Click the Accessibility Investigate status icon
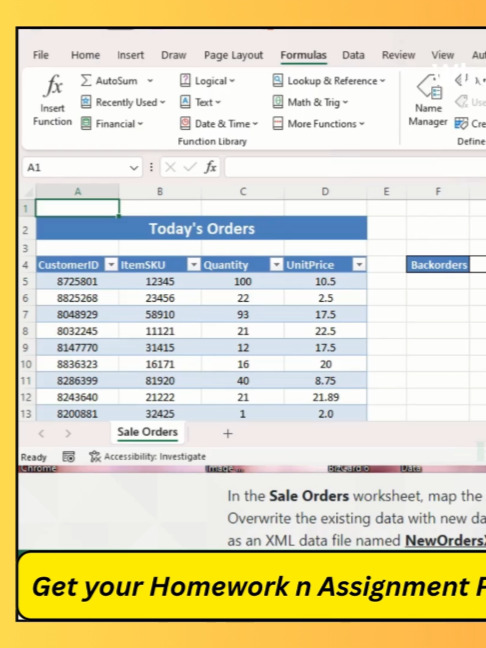Screen dimensions: 486x648 [x=95, y=457]
